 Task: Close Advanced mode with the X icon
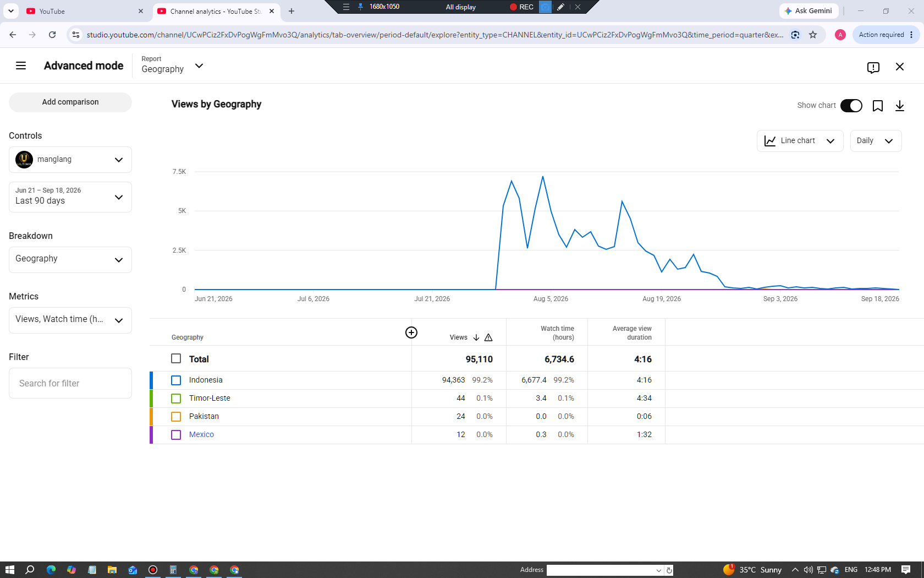pyautogui.click(x=900, y=67)
